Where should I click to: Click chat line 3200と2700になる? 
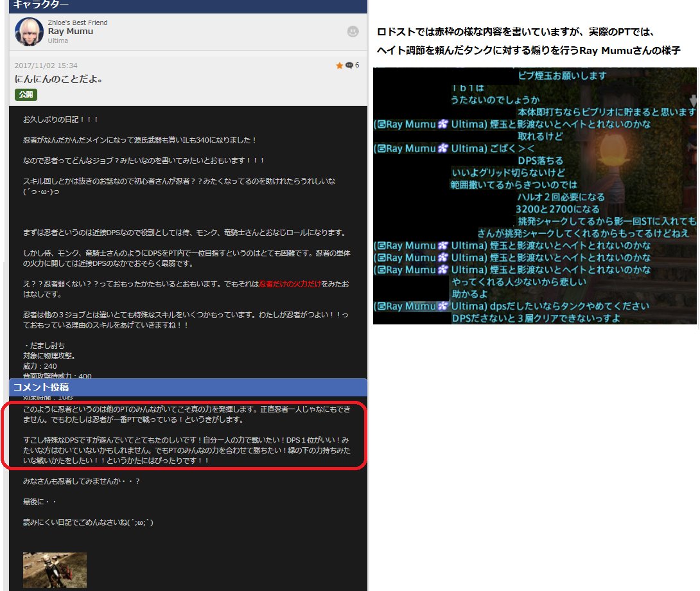[x=558, y=209]
